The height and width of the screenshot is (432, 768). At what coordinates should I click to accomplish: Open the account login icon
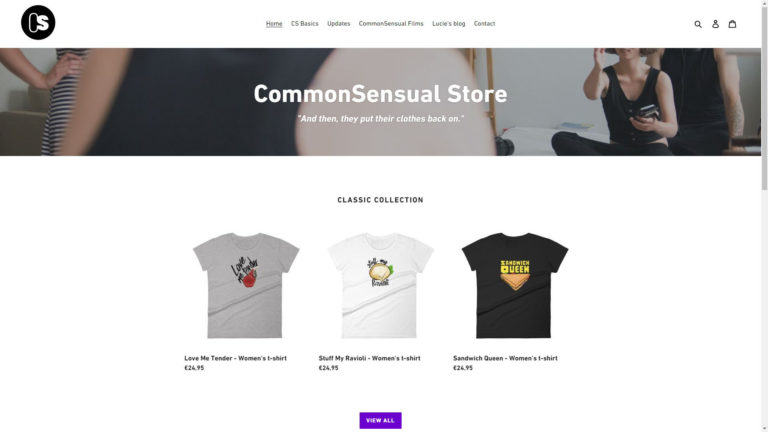pyautogui.click(x=715, y=24)
